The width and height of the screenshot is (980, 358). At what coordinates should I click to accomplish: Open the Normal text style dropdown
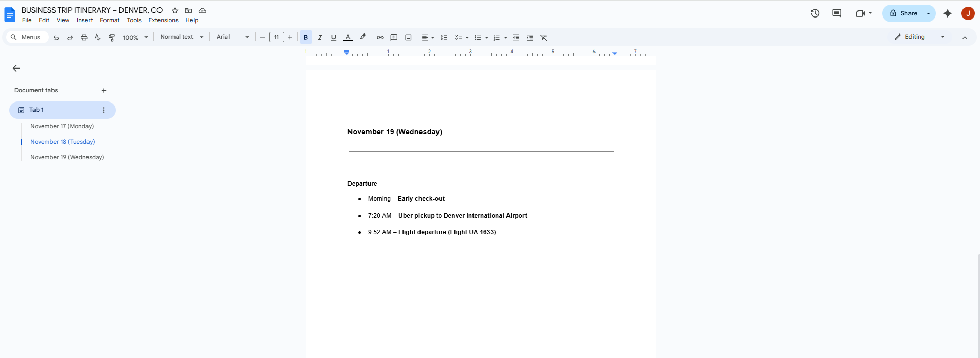click(182, 37)
